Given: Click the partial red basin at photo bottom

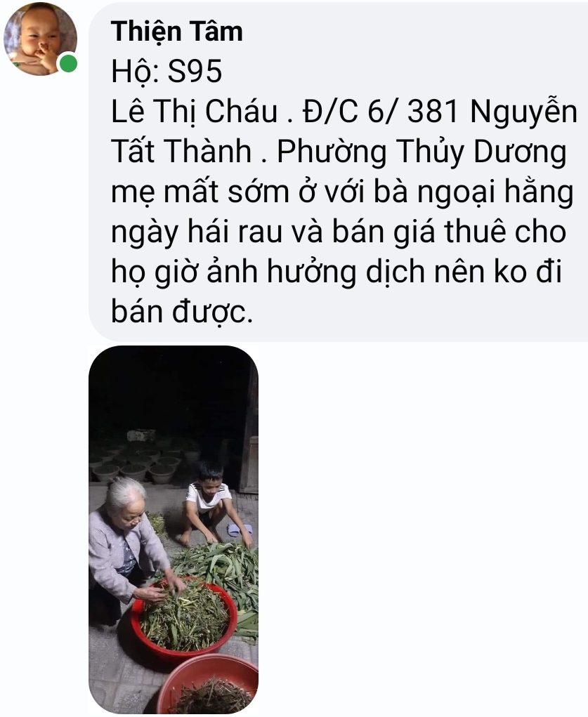Looking at the screenshot, I should point(208,685).
